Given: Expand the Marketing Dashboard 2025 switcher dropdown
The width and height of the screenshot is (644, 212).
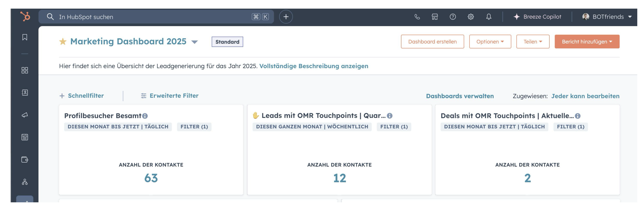Looking at the screenshot, I should pos(194,42).
